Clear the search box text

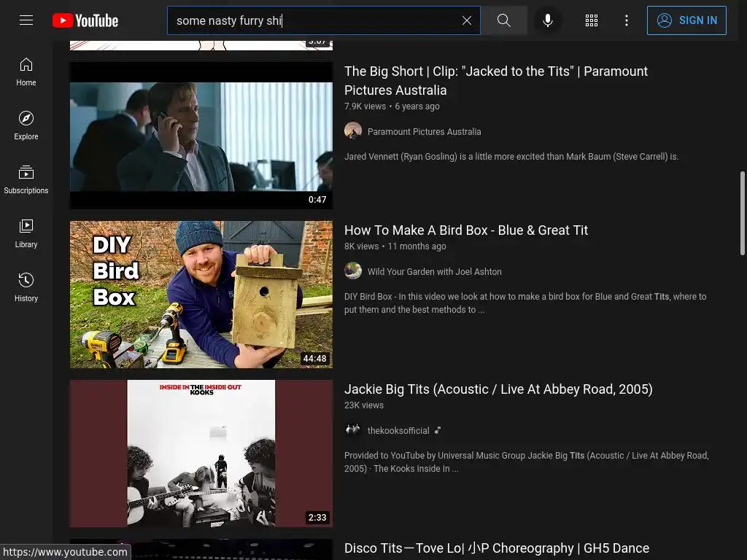[467, 20]
